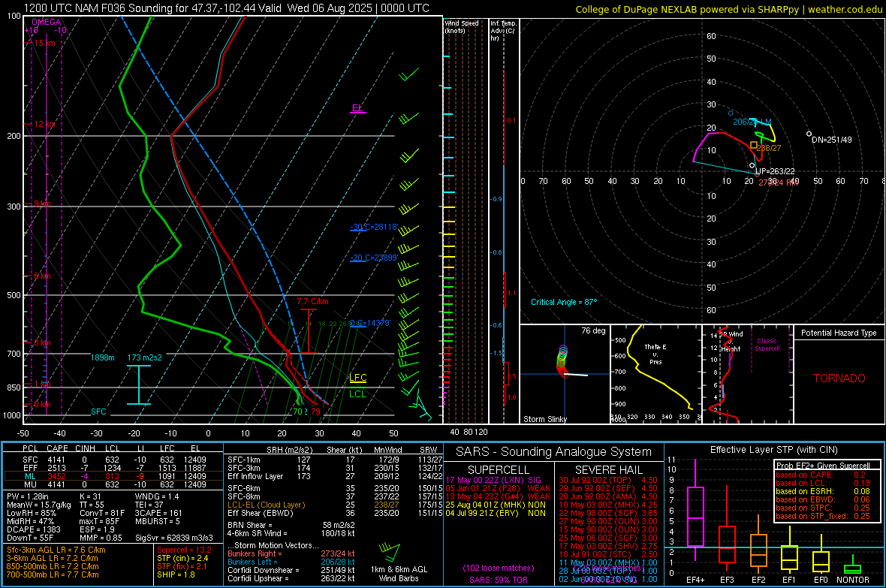Viewport: 886px width, 588px height.
Task: Click the 173 m2s2 effective SRH label
Action: 145,357
